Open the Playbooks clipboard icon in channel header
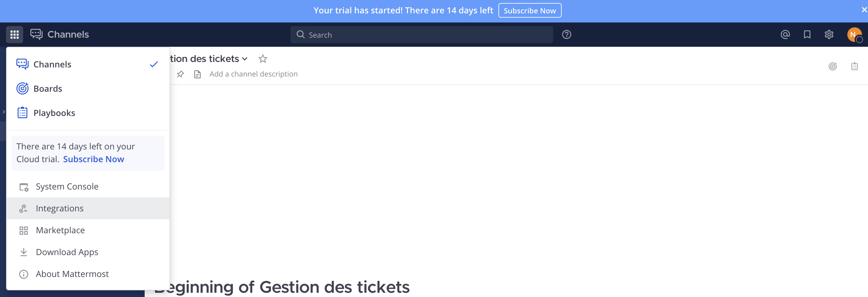868x297 pixels. click(x=855, y=66)
